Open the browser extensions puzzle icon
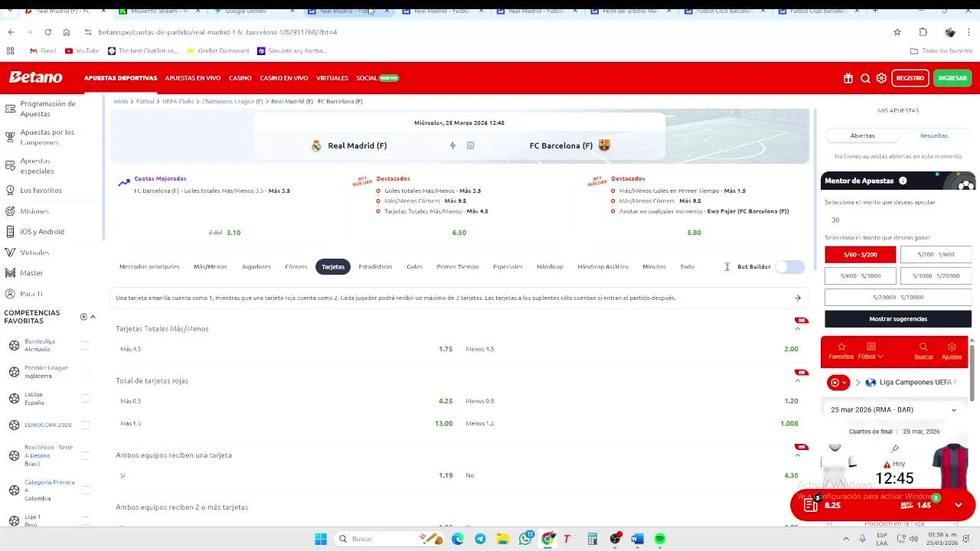The image size is (980, 551). [x=923, y=32]
